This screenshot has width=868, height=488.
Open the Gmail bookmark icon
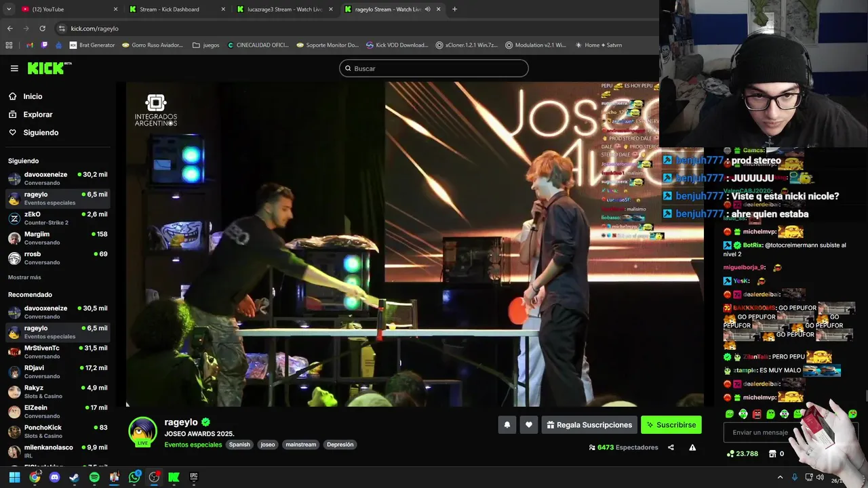[30, 45]
